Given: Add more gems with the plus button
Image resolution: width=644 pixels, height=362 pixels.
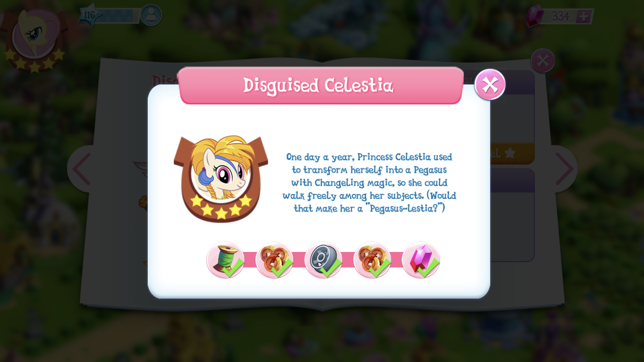Looking at the screenshot, I should pyautogui.click(x=584, y=16).
